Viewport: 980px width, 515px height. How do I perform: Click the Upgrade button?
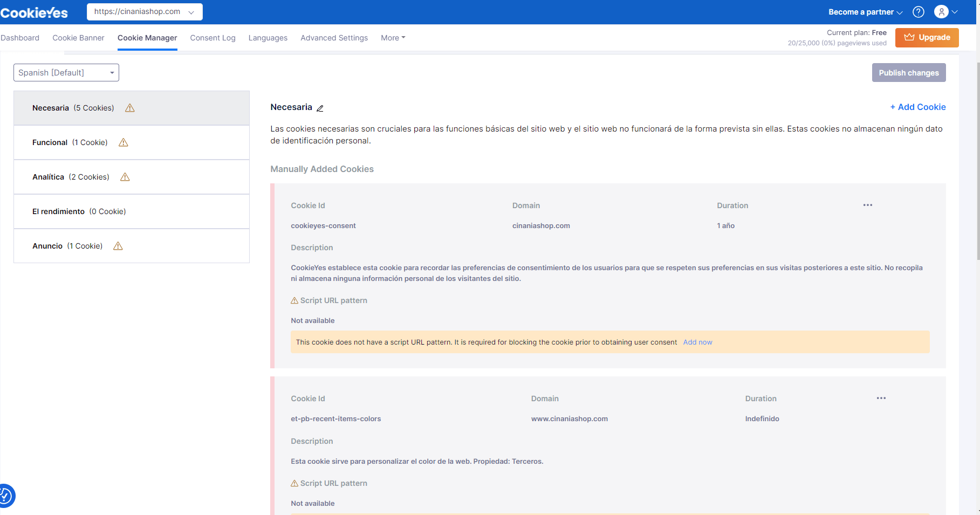tap(927, 38)
